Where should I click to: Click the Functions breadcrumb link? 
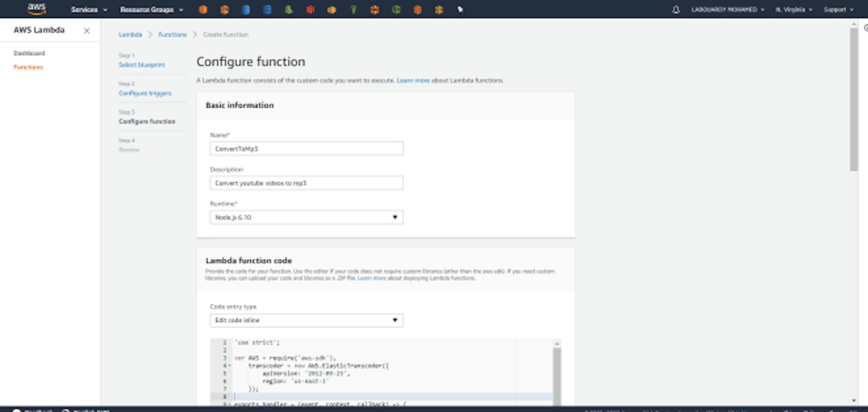(172, 34)
